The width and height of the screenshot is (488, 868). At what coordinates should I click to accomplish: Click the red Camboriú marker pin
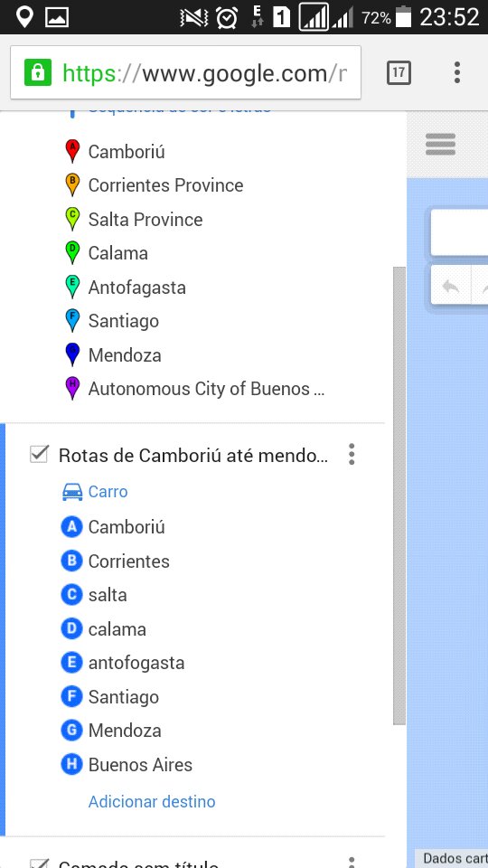tap(72, 151)
